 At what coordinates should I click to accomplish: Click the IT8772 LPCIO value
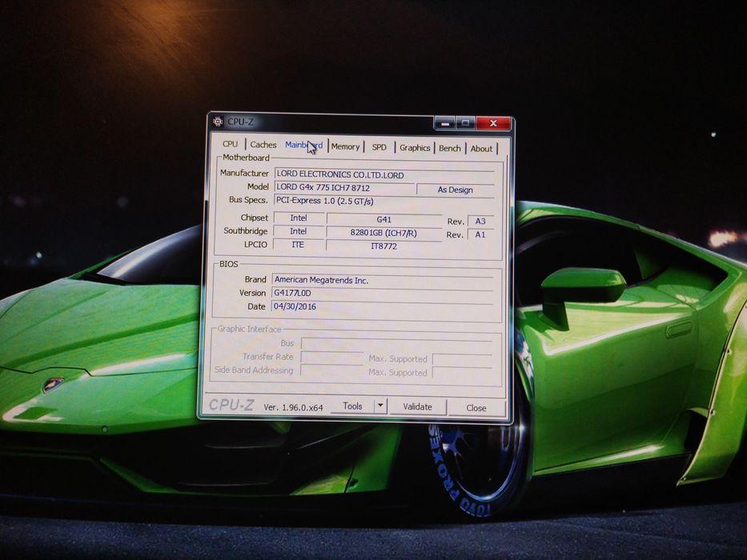coord(384,246)
